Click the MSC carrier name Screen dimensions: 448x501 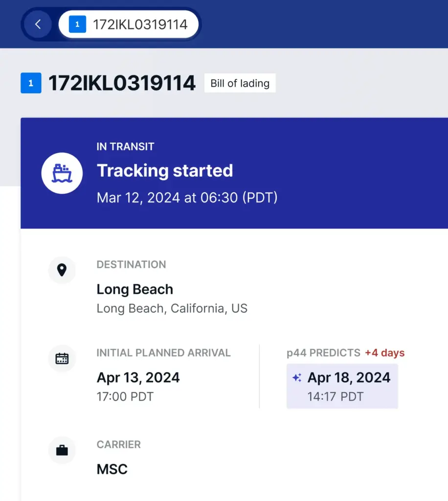112,469
